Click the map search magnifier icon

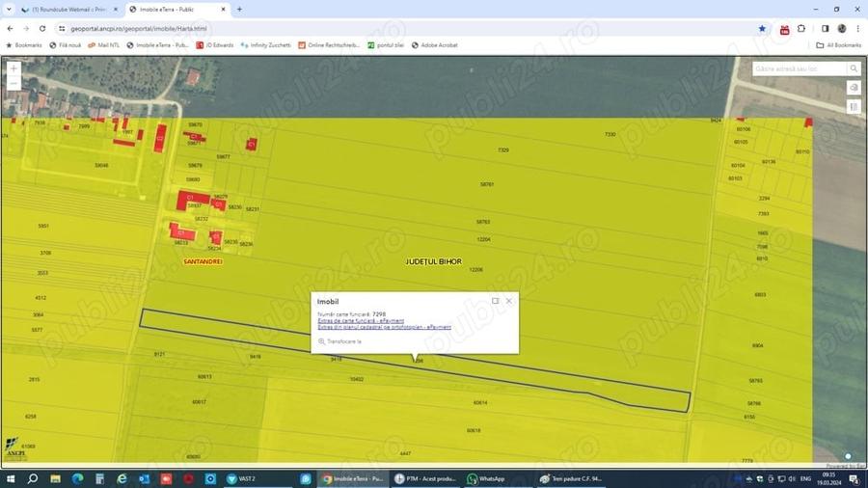(854, 68)
